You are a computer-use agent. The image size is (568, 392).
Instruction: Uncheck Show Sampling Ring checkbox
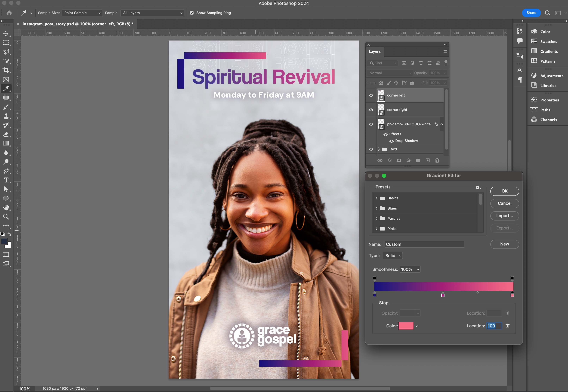click(192, 13)
